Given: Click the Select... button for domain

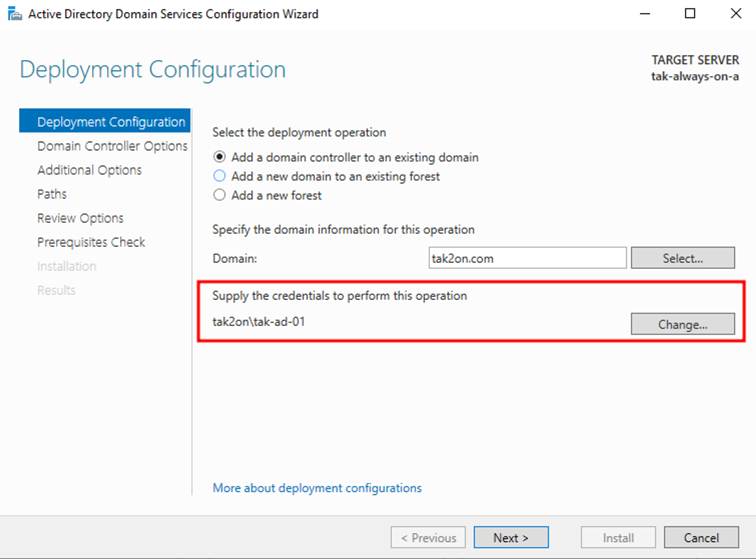Looking at the screenshot, I should (683, 258).
